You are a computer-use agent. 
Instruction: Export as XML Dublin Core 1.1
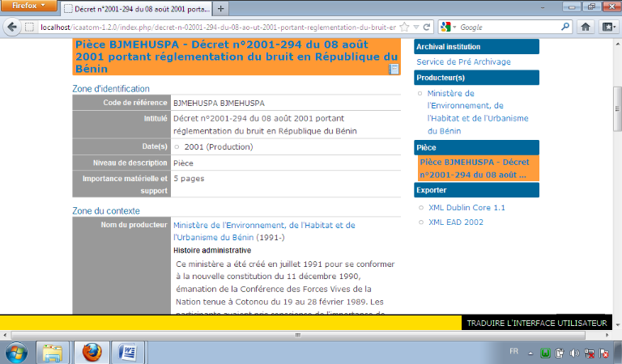(466, 208)
